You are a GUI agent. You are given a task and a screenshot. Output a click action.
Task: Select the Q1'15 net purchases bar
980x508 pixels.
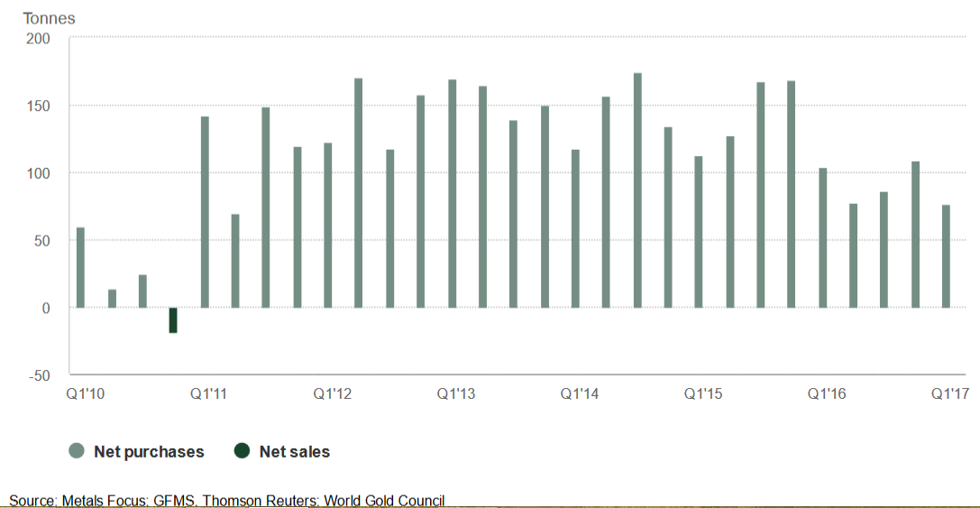pyautogui.click(x=699, y=232)
